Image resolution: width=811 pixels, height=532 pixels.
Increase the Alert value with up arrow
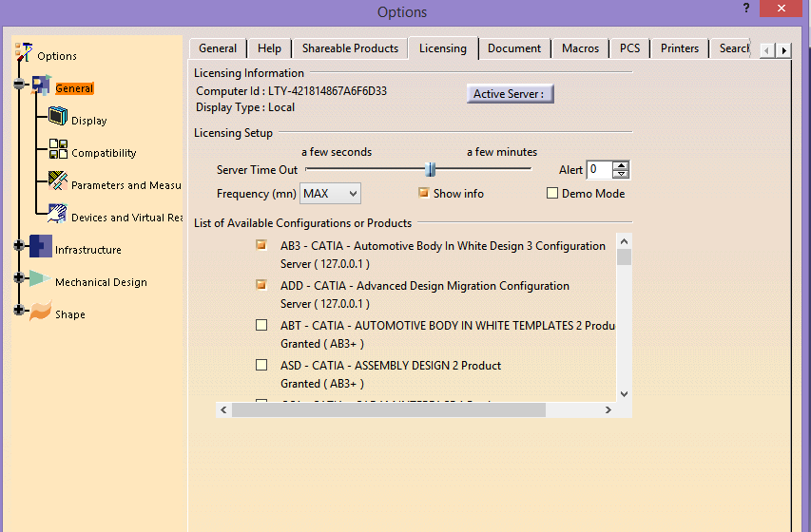click(621, 165)
